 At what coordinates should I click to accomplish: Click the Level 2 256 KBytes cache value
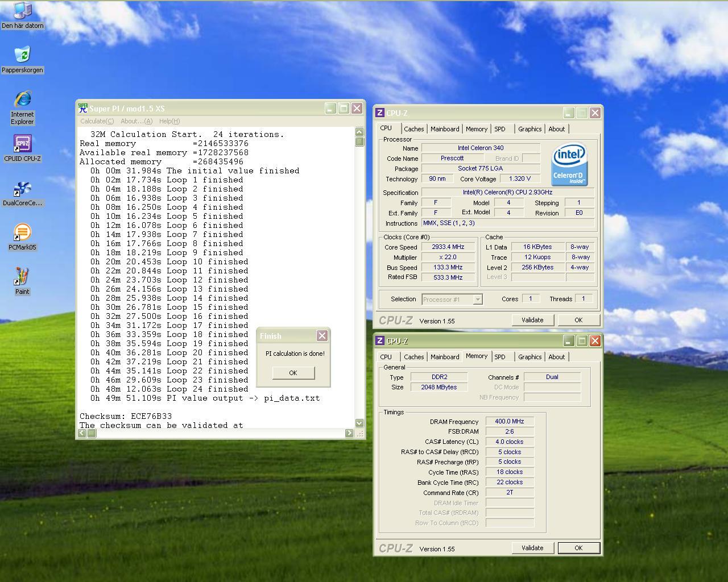click(x=538, y=267)
